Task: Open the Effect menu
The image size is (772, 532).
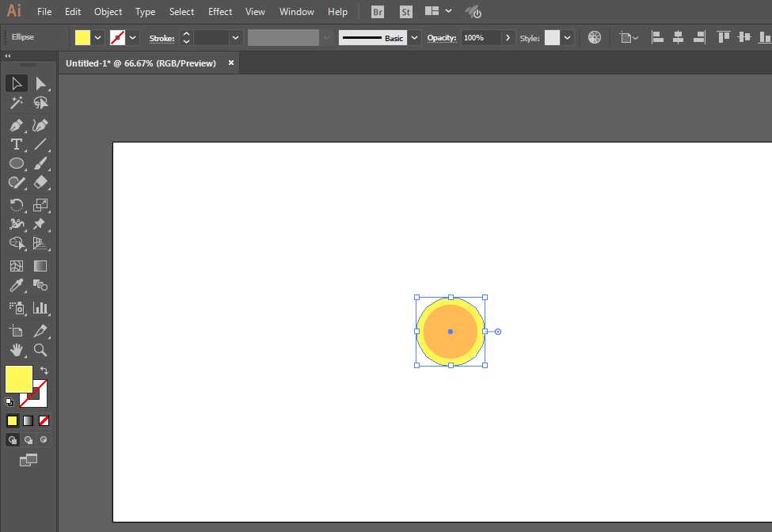Action: 220,12
